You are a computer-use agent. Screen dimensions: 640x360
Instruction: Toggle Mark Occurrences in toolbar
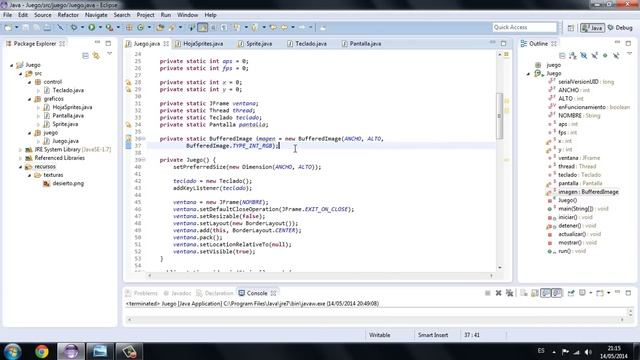pyautogui.click(x=202, y=27)
